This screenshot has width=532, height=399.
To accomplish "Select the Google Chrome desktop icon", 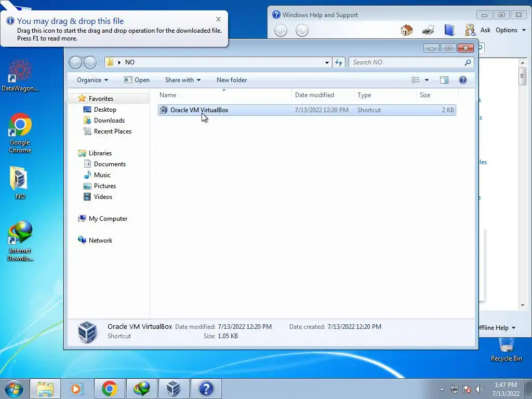I will (x=20, y=133).
